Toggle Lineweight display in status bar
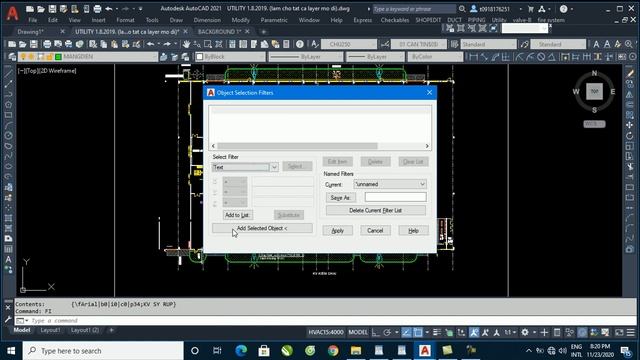 point(437,333)
